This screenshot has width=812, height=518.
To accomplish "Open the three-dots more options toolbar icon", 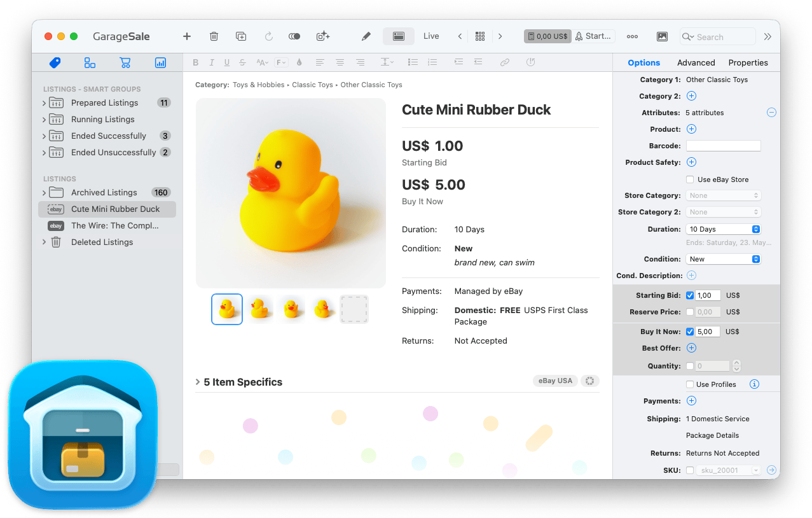I will 632,36.
